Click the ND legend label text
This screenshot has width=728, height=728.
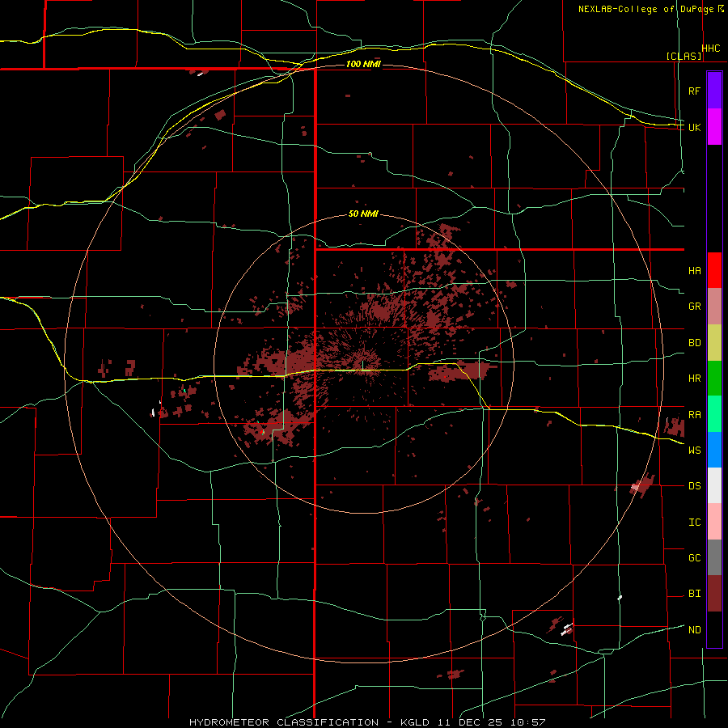[x=694, y=629]
